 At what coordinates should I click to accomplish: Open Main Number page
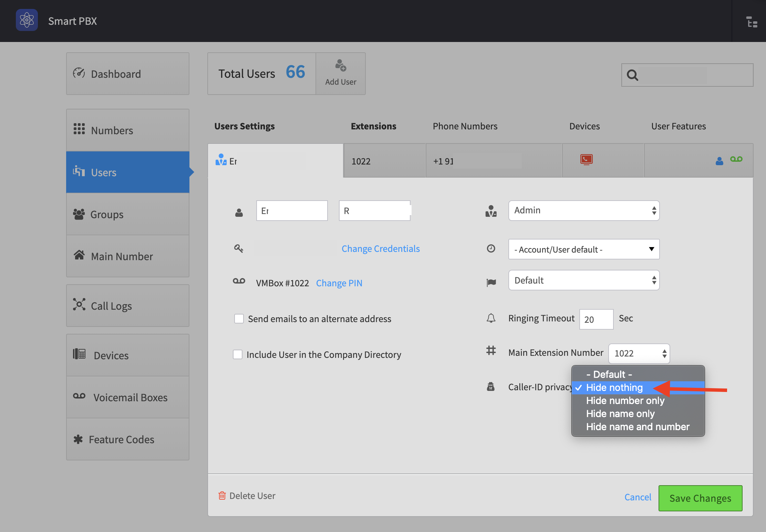128,256
